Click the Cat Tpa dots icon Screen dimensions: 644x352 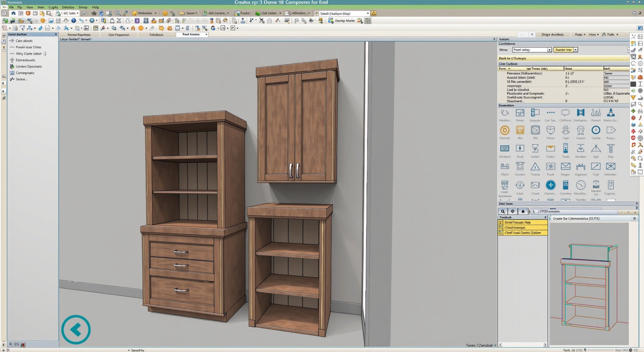tap(550, 113)
